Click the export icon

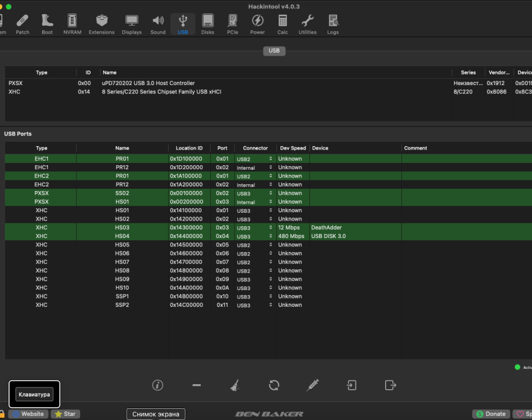tap(391, 385)
